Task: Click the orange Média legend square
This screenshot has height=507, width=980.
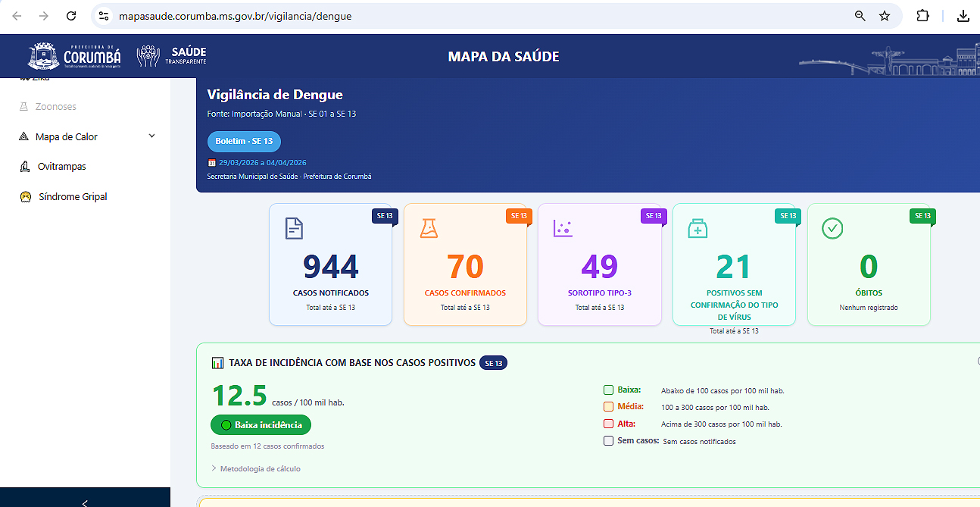Action: pos(608,407)
